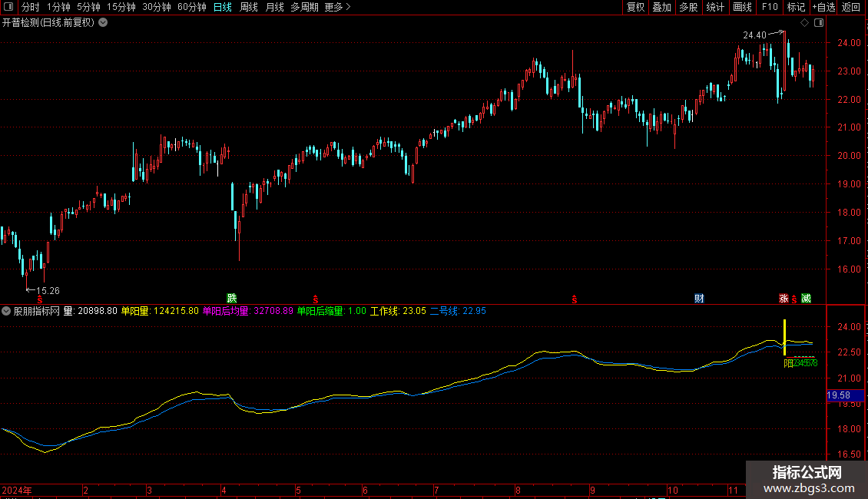Switch to 周线 weekly chart
Viewport: 868px width, 499px height.
point(249,7)
